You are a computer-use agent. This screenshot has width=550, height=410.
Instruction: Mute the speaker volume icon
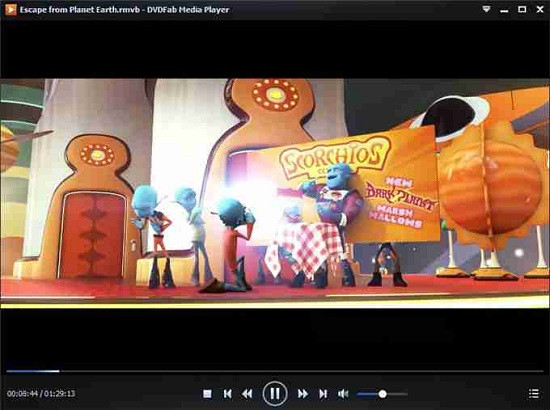click(343, 394)
